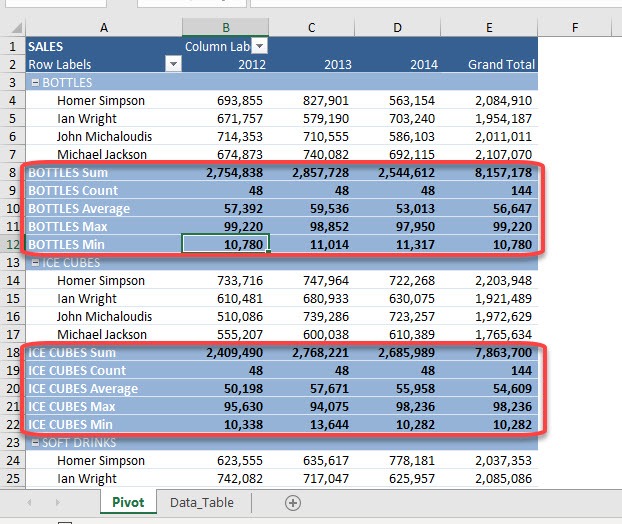This screenshot has height=524, width=622.
Task: Add a new sheet with the plus button
Action: 293,503
